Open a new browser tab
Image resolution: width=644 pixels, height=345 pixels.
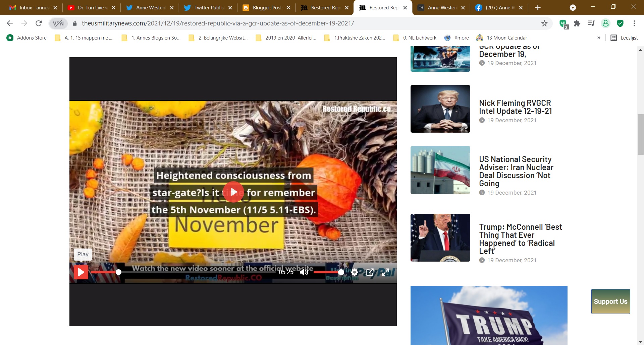[538, 8]
